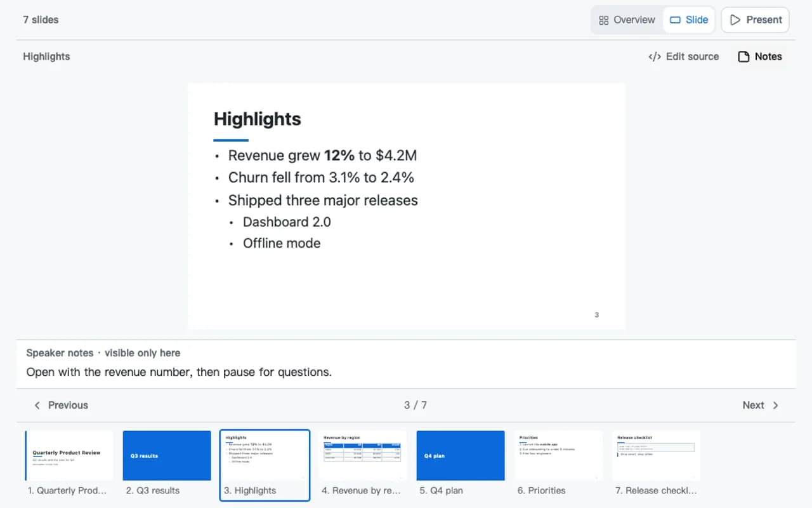The width and height of the screenshot is (812, 508).
Task: Select thumbnail 3. Highlights
Action: pyautogui.click(x=265, y=465)
